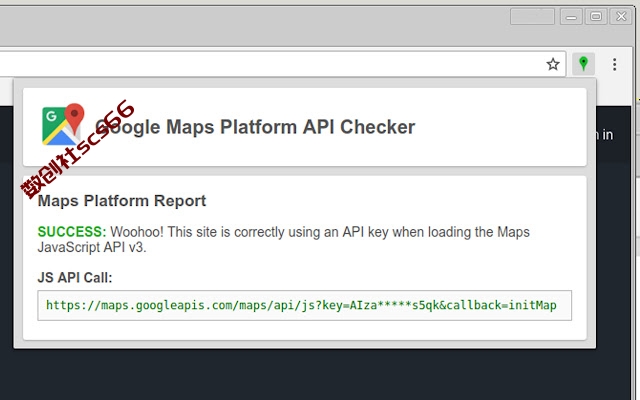
Task: Open the Chrome three-dot menu
Action: coord(614,64)
